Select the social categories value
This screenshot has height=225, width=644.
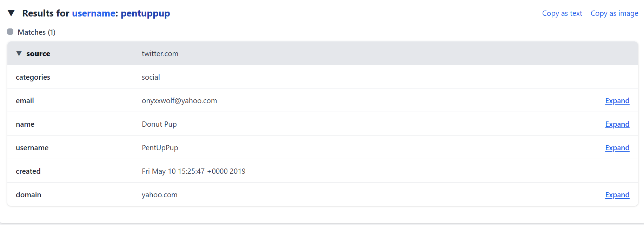tap(151, 77)
